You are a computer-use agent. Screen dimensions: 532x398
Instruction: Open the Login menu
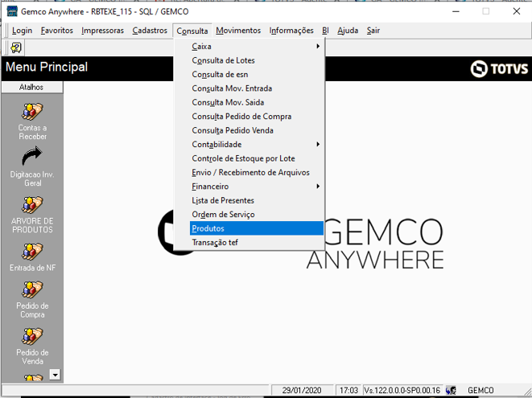tap(22, 31)
